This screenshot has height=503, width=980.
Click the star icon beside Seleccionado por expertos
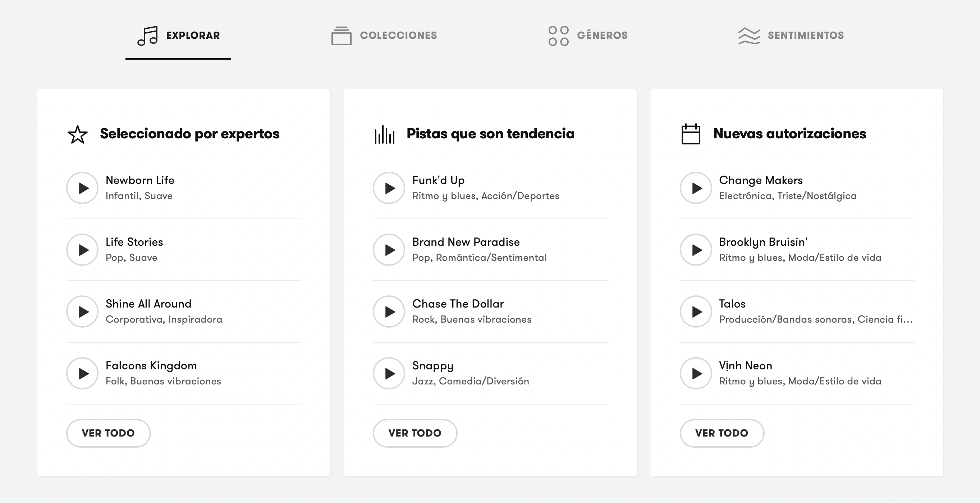[x=78, y=135]
